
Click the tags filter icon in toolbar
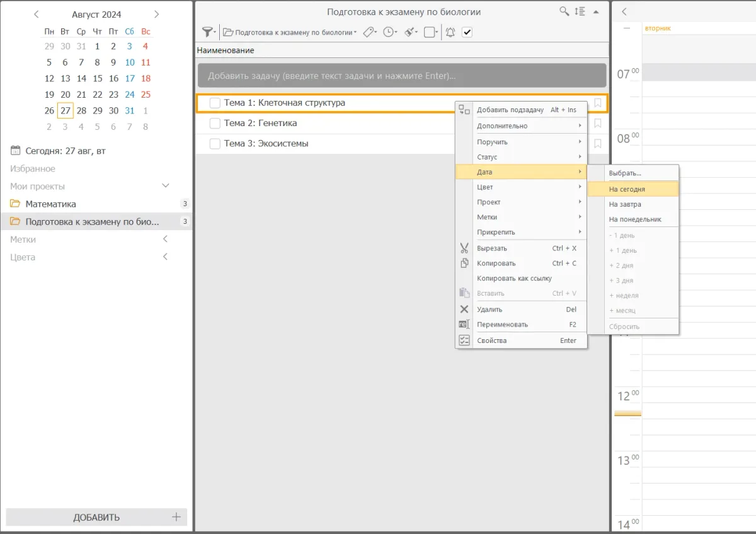pos(370,32)
